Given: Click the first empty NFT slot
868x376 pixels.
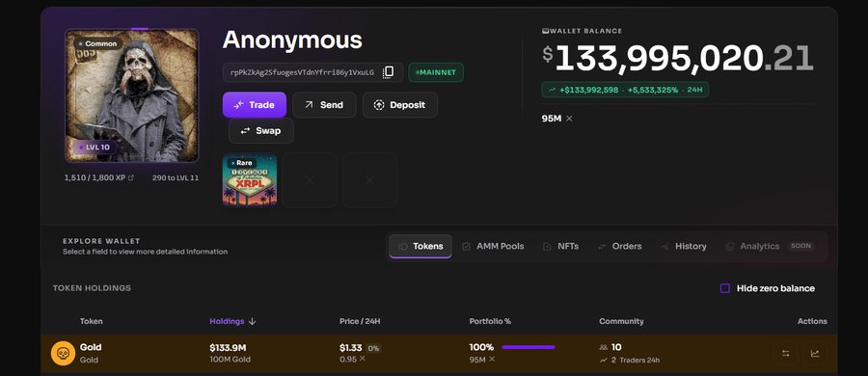Looking at the screenshot, I should pos(310,180).
